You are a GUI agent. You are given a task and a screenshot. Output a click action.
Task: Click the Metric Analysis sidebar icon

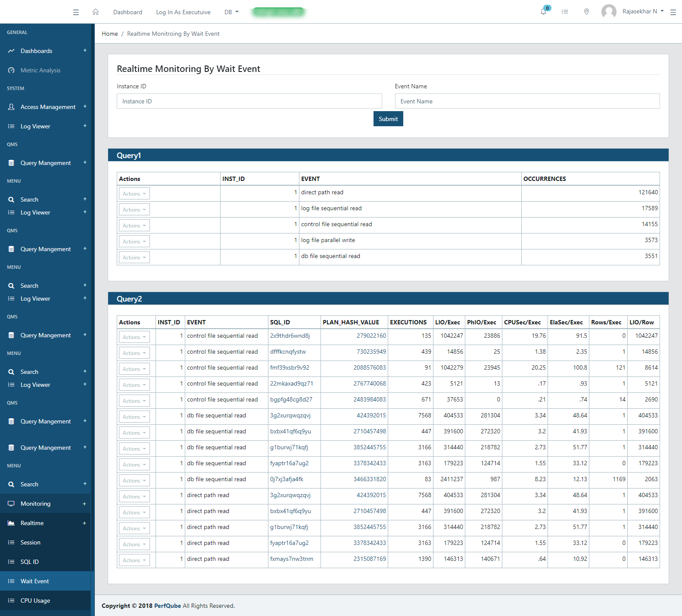point(11,70)
